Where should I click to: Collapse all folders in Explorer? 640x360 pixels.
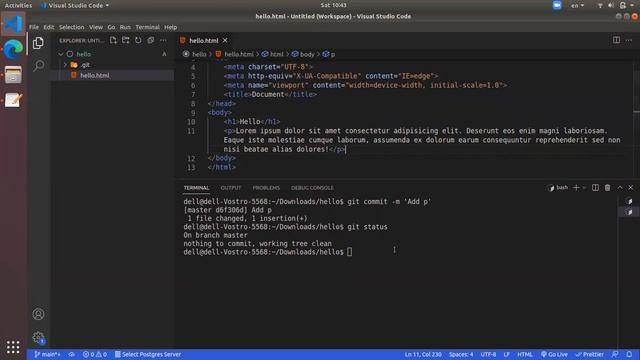coord(151,40)
